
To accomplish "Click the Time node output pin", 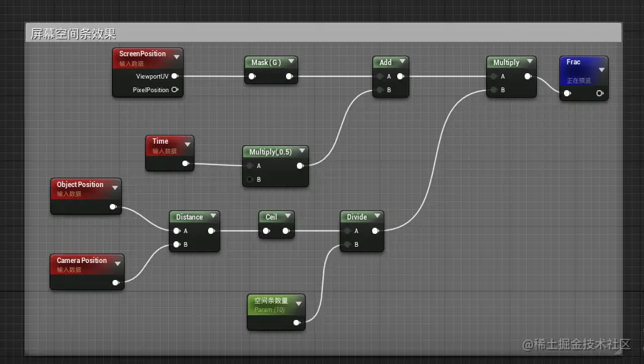I will (186, 163).
